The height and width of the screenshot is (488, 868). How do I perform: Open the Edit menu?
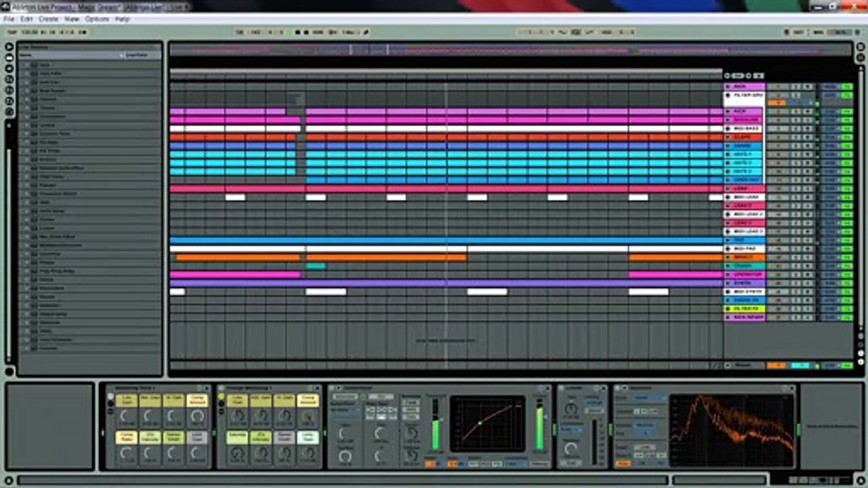click(x=26, y=19)
